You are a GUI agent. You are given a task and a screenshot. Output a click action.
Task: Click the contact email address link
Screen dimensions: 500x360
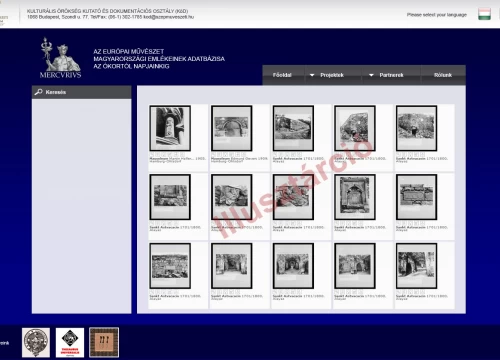coord(169,17)
